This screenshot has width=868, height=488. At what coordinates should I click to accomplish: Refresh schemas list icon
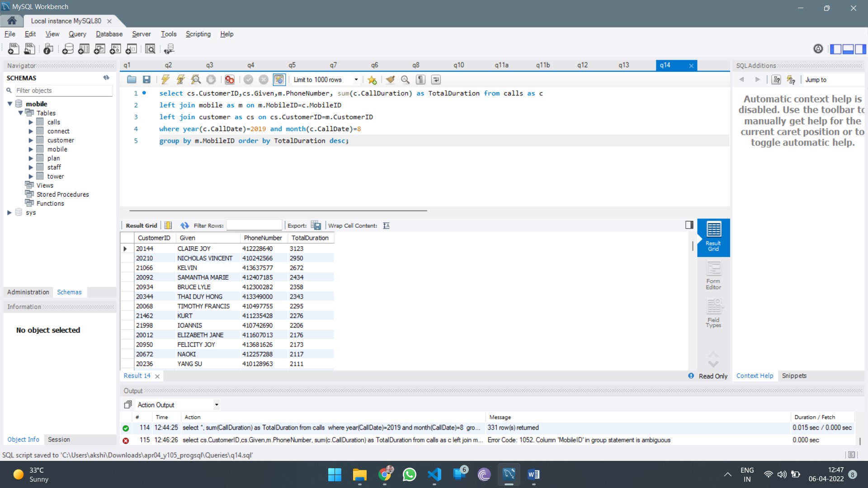point(106,78)
